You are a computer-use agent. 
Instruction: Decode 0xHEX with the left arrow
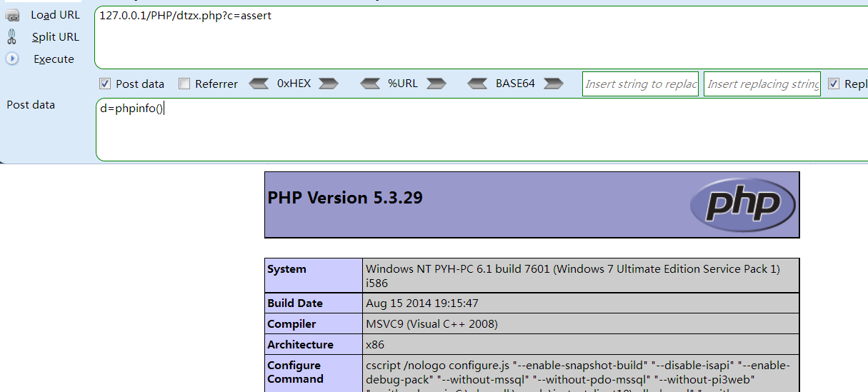259,84
